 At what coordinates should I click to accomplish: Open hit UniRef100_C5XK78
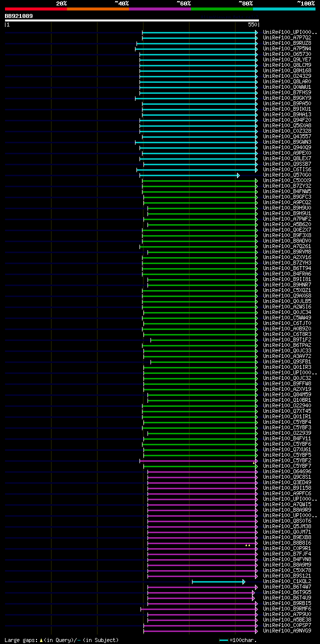tap(287, 570)
